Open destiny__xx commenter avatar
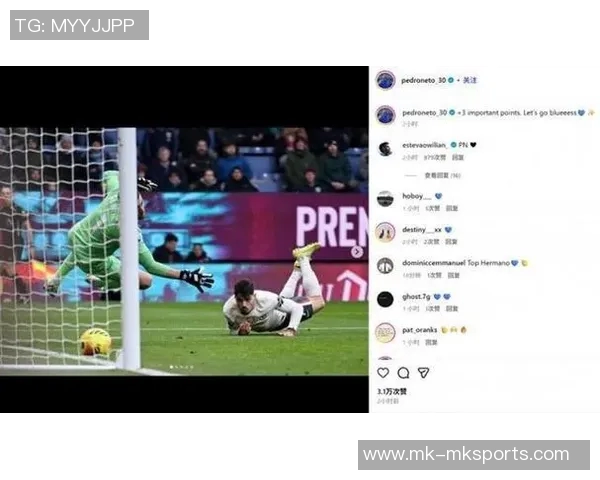 click(385, 232)
